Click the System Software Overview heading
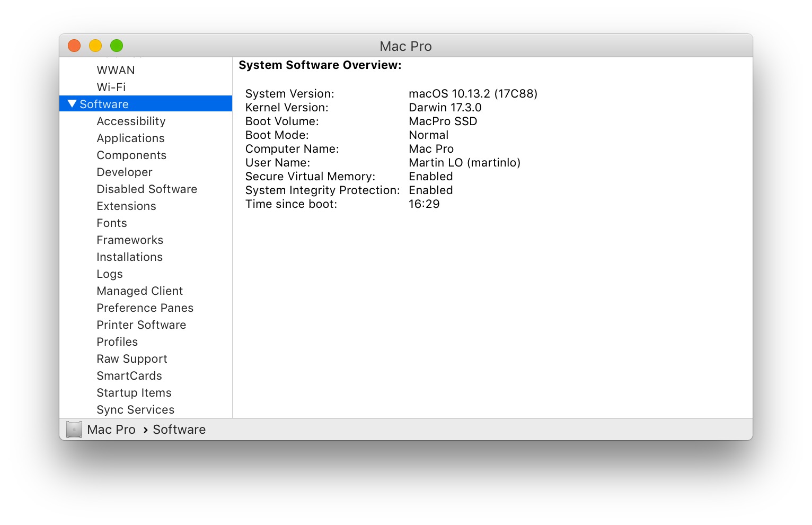The image size is (812, 525). [320, 65]
